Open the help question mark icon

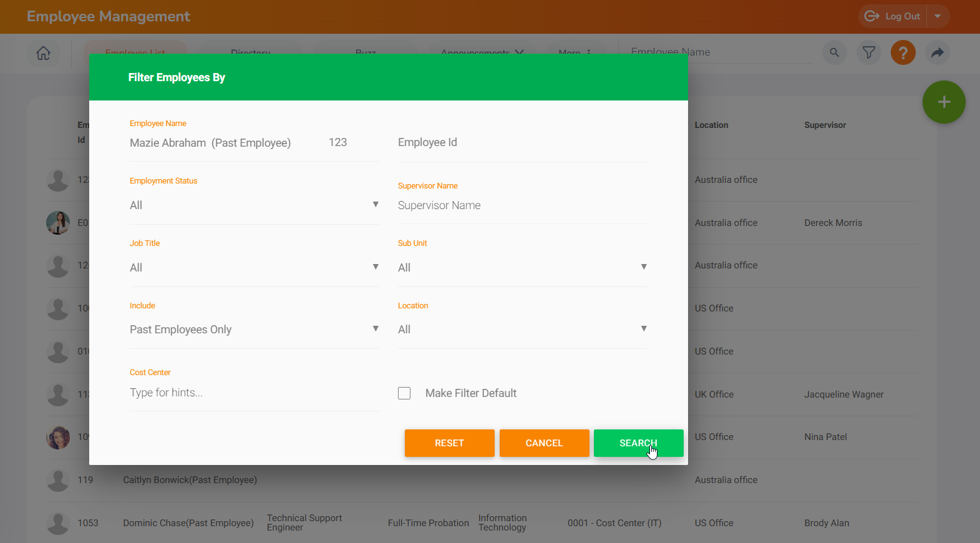click(x=903, y=52)
